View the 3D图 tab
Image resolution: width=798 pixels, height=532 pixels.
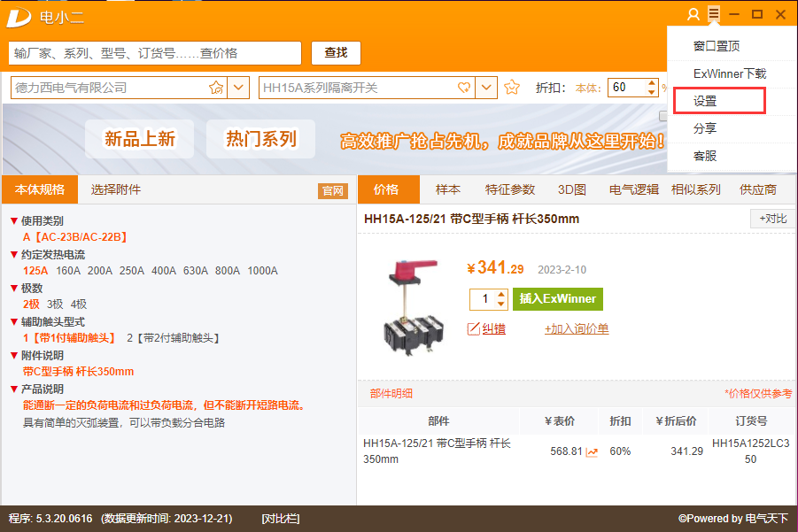pos(572,189)
